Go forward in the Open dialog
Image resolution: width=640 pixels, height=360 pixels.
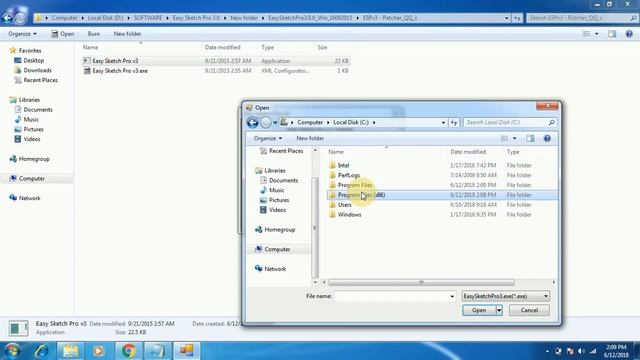click(x=266, y=122)
